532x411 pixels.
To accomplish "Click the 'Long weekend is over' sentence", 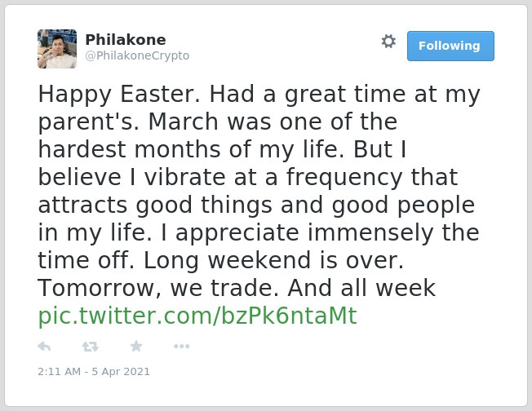I will [x=273, y=260].
